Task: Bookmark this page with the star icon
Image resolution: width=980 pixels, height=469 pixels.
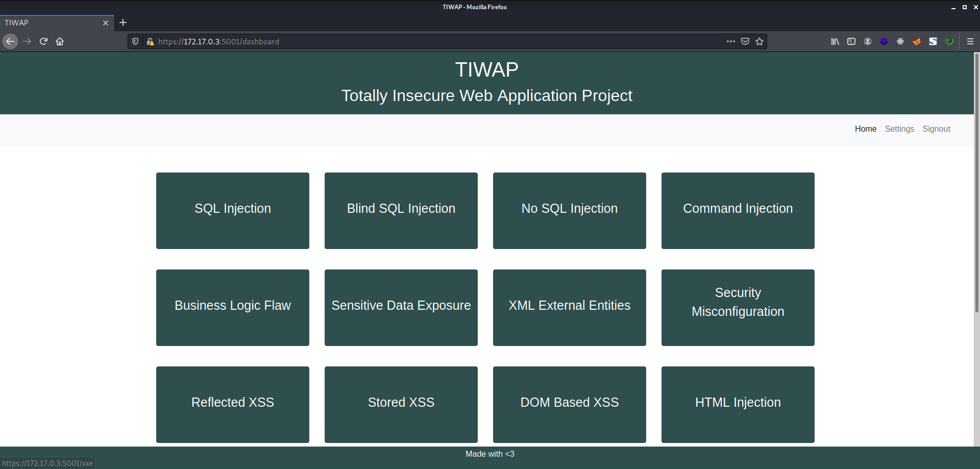Action: tap(759, 41)
